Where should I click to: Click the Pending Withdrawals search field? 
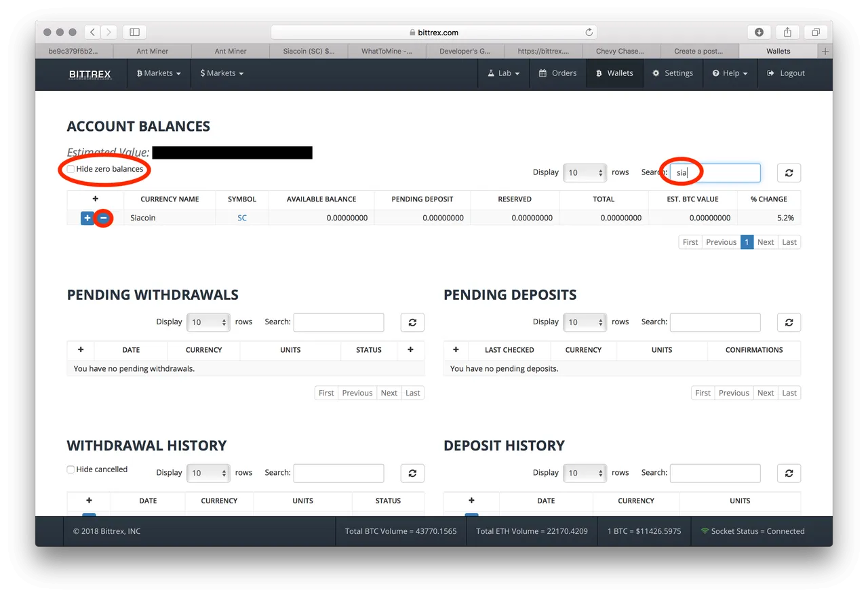point(338,322)
